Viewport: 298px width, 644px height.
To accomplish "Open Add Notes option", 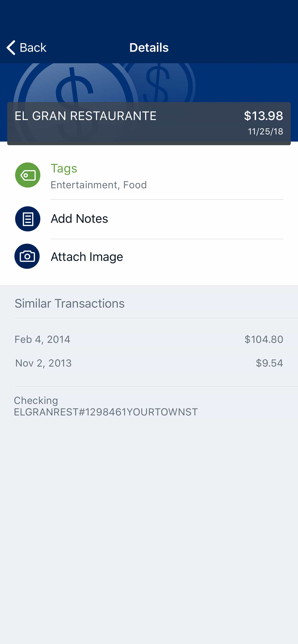I will coord(79,219).
